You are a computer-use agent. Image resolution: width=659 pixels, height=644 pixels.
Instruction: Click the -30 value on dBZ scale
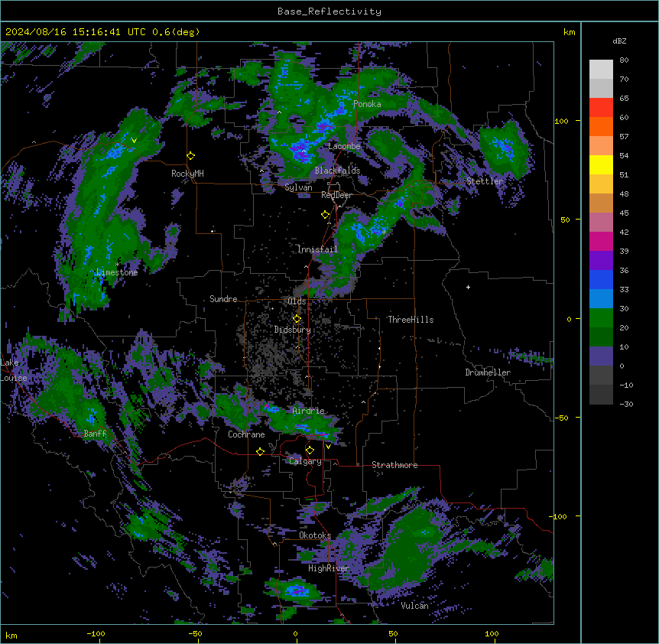pyautogui.click(x=626, y=405)
